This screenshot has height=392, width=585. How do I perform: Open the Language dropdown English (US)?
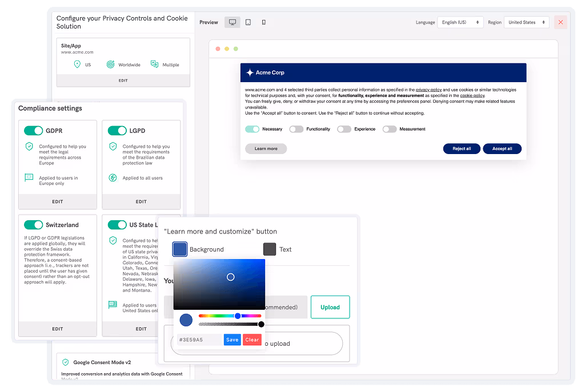click(x=460, y=22)
